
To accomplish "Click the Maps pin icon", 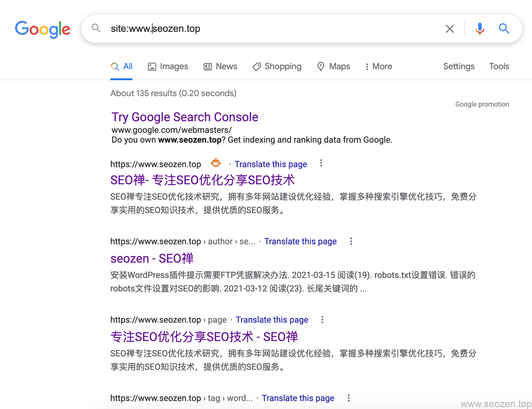I will (x=321, y=66).
